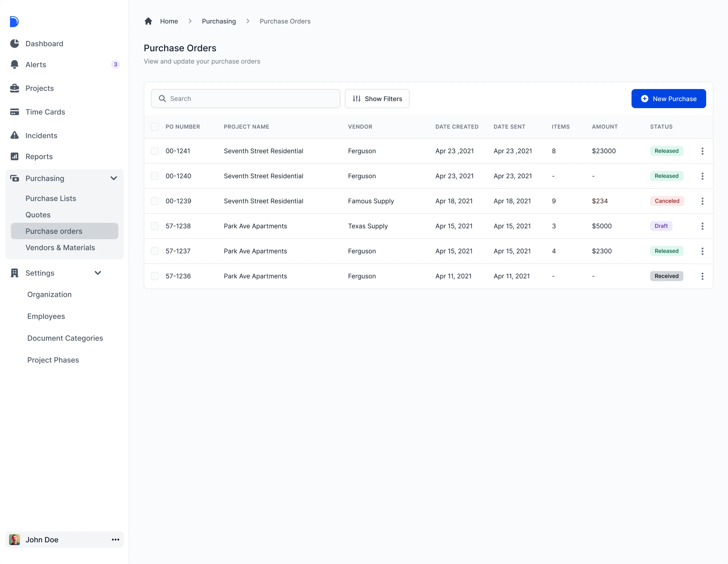This screenshot has width=728, height=564.
Task: Expand the Settings section chevron
Action: click(98, 273)
